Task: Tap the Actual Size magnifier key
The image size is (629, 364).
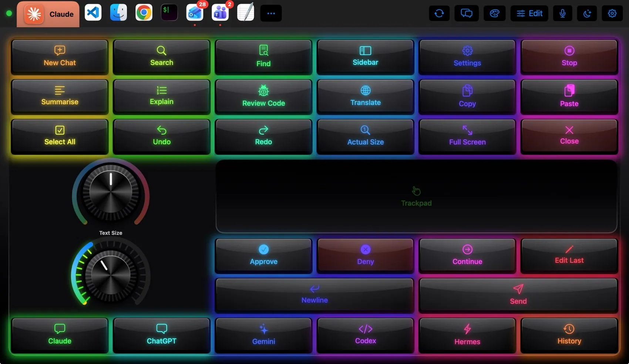Action: tap(366, 136)
